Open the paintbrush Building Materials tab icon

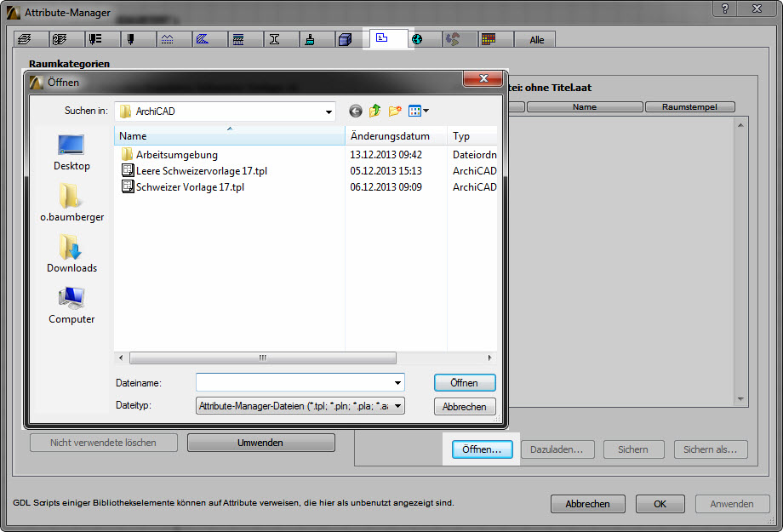point(310,39)
